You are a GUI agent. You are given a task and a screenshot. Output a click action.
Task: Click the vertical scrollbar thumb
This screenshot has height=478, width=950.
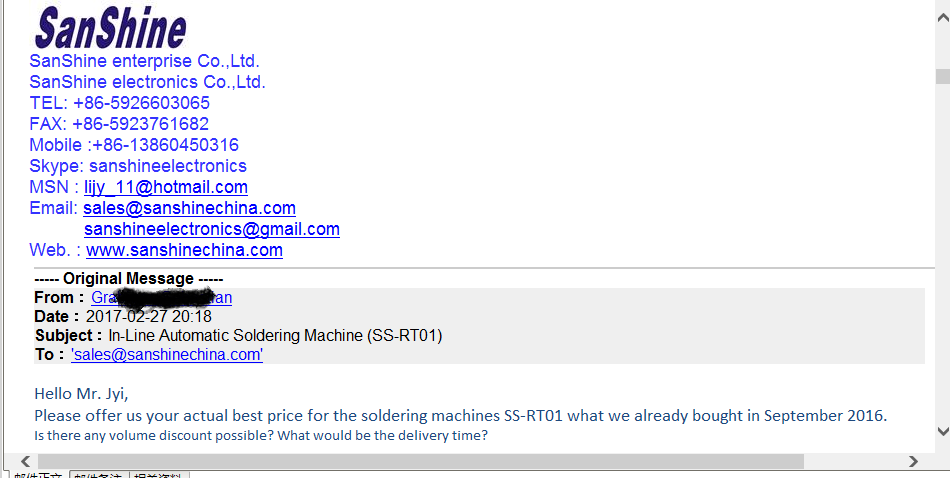[x=943, y=76]
